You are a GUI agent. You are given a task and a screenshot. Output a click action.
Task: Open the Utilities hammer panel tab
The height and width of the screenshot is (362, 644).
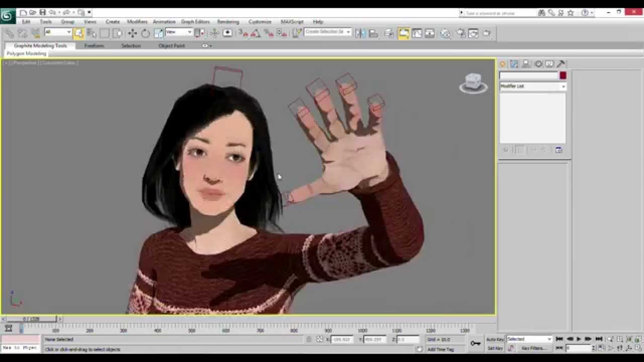tap(561, 64)
